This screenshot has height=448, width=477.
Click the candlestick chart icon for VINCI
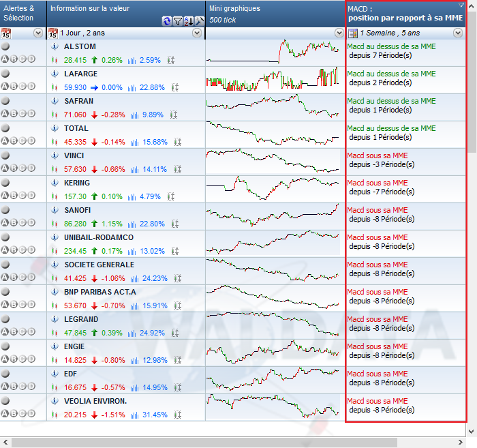click(x=55, y=169)
